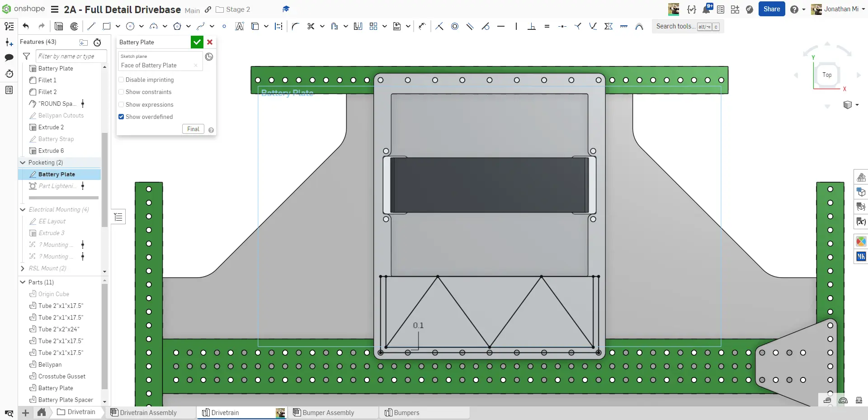
Task: Accept the Battery Plate sketch with green checkmark
Action: pyautogui.click(x=197, y=42)
